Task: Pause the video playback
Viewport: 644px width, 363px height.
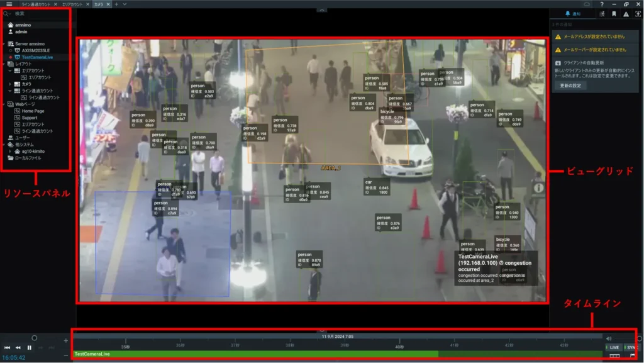Action: [29, 347]
